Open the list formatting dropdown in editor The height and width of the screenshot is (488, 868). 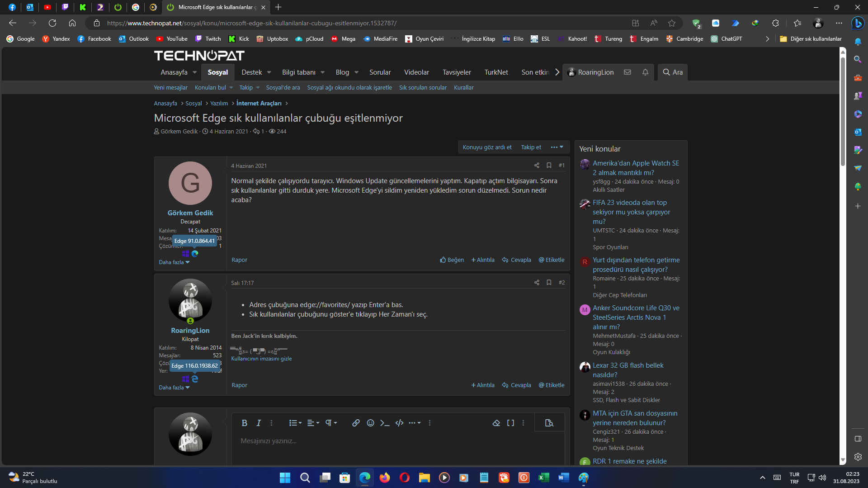(x=295, y=423)
